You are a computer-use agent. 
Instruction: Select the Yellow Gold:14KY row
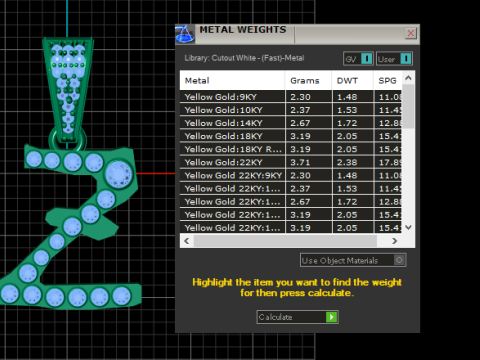click(x=291, y=123)
